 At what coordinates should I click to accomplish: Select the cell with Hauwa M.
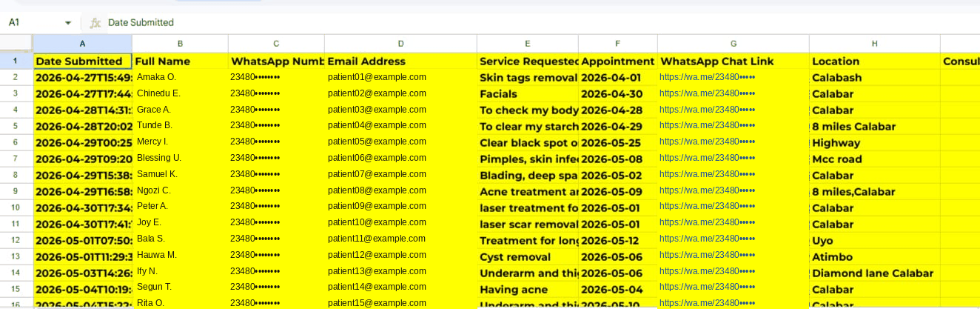pyautogui.click(x=181, y=255)
